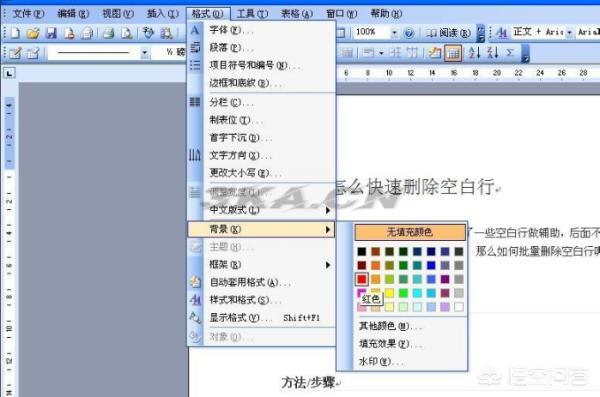The image size is (600, 397).
Task: Expand the standard toolbar options chevron
Action: click(481, 33)
